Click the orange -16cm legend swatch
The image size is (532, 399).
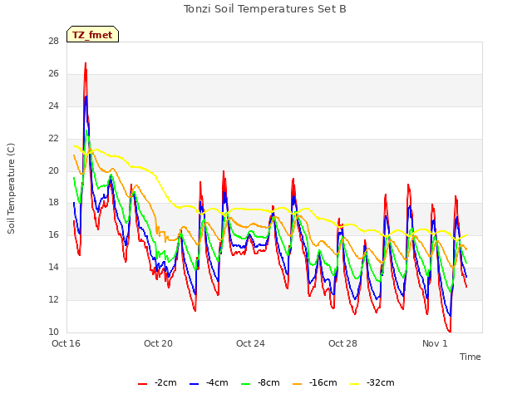[x=298, y=384]
